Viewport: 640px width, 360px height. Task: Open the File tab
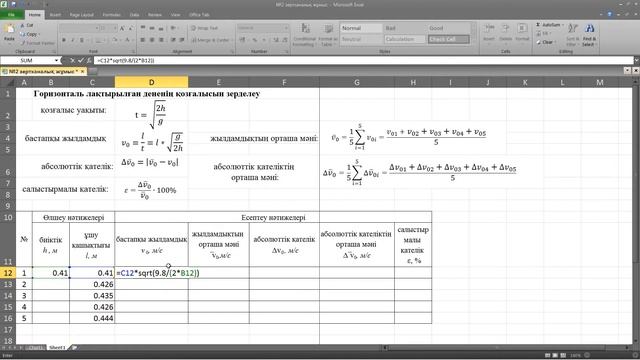point(11,15)
